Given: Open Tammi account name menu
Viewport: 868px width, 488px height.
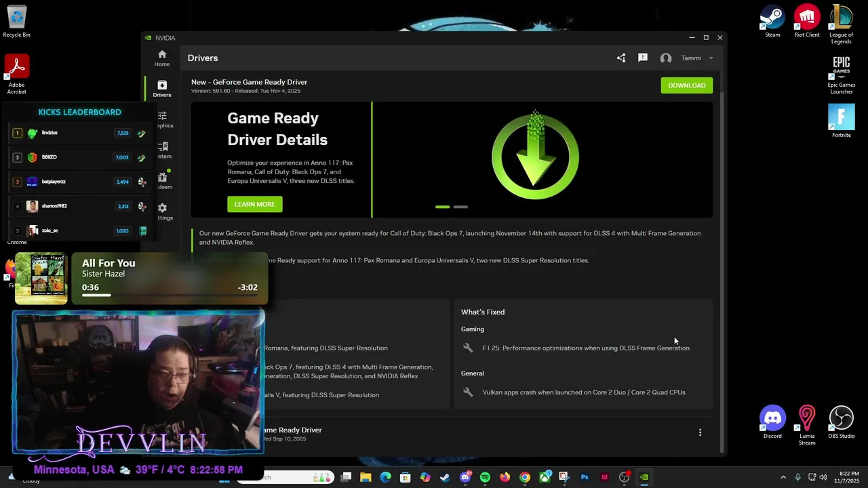Looking at the screenshot, I should (691, 58).
